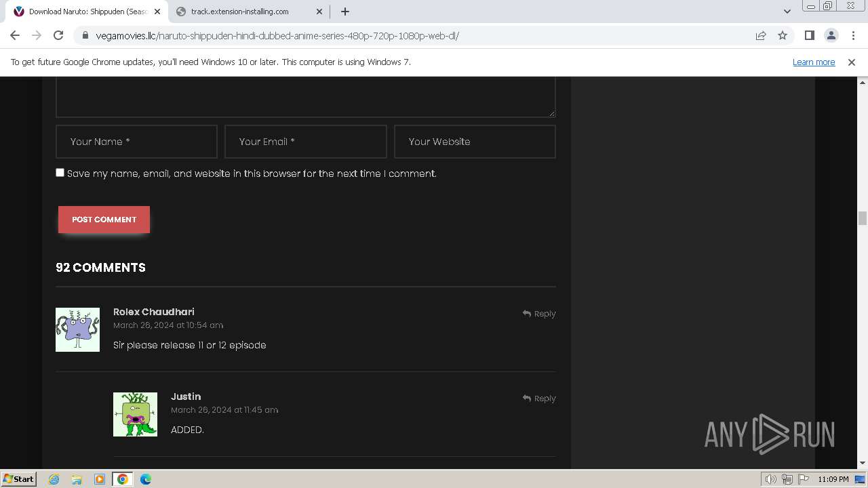View site info via lock icon
Viewport: 868px width, 488px height.
85,35
